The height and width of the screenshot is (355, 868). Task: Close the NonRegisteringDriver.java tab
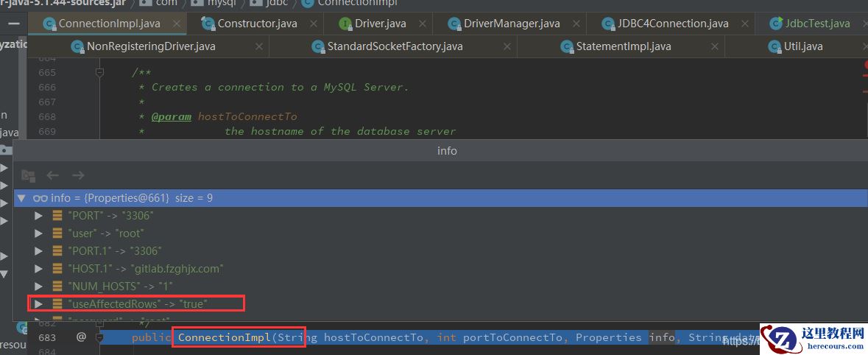coord(259,46)
